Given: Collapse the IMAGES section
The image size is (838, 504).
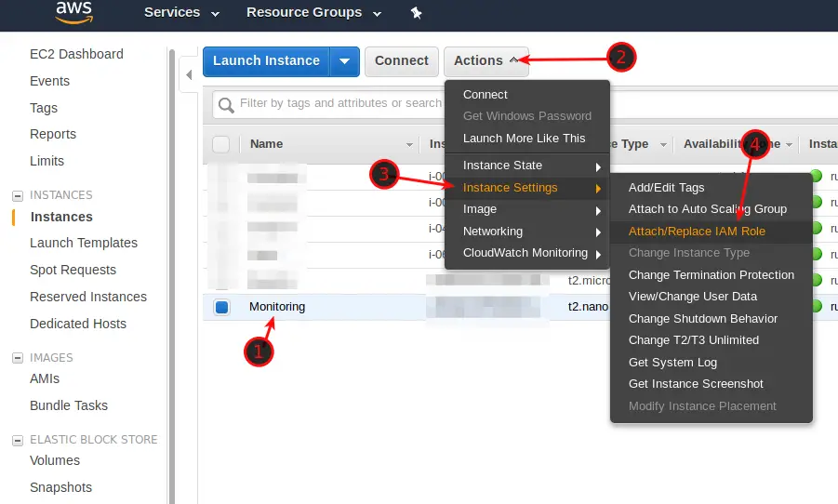Looking at the screenshot, I should 18,358.
